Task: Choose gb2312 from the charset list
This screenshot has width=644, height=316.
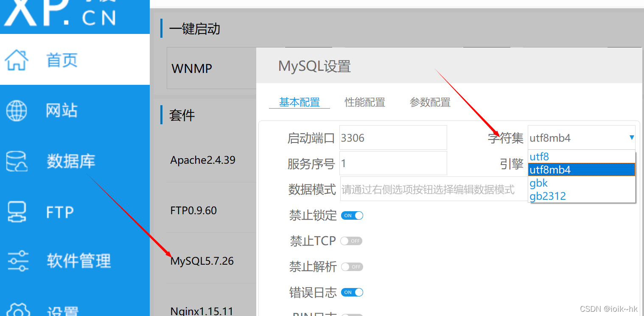Action: (x=582, y=196)
